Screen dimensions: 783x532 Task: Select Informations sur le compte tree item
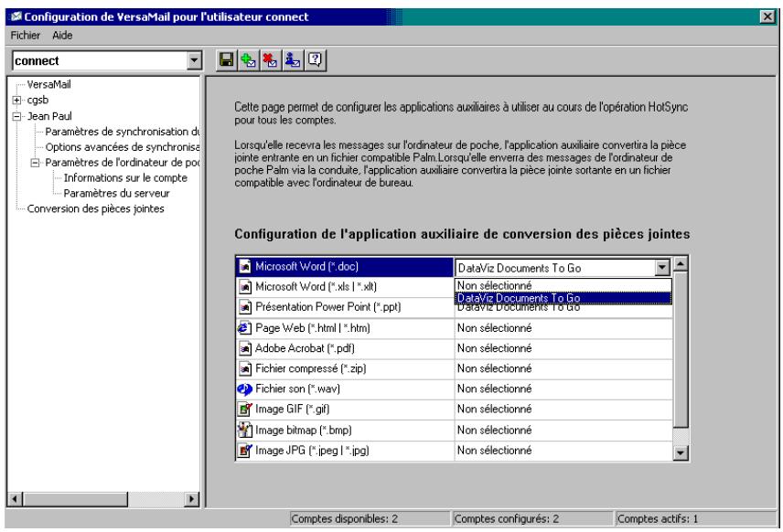coord(125,177)
